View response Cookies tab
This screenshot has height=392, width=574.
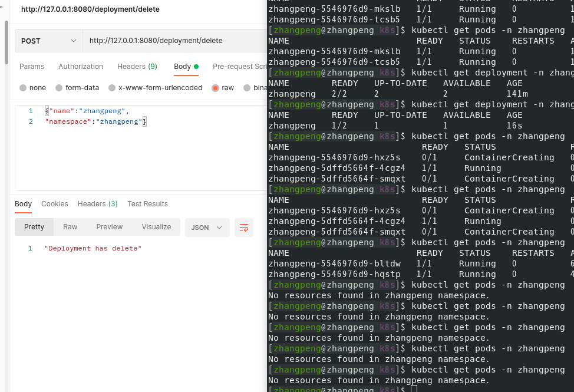tap(55, 204)
